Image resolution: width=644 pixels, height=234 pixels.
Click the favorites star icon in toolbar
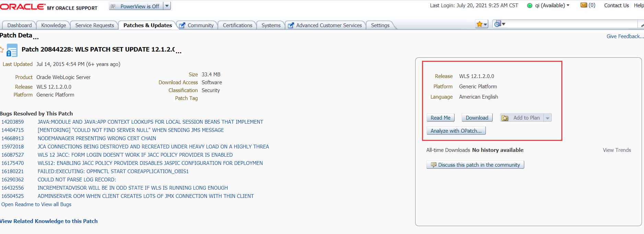point(479,24)
